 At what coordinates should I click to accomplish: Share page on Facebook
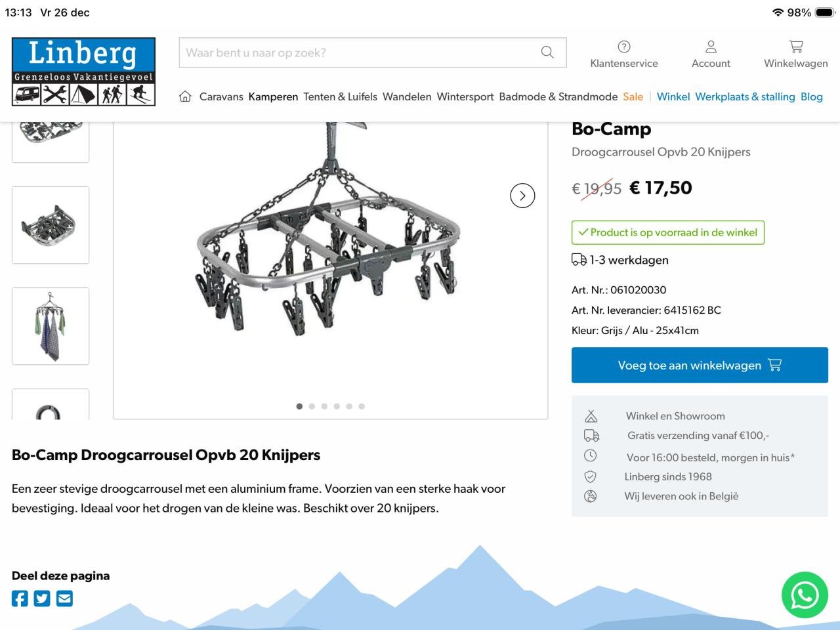20,598
